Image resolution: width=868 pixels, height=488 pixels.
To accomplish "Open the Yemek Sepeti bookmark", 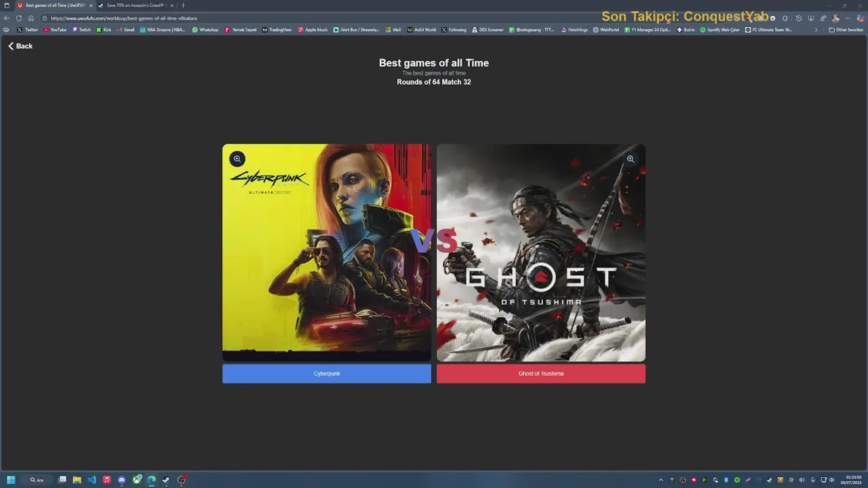I will [x=241, y=30].
